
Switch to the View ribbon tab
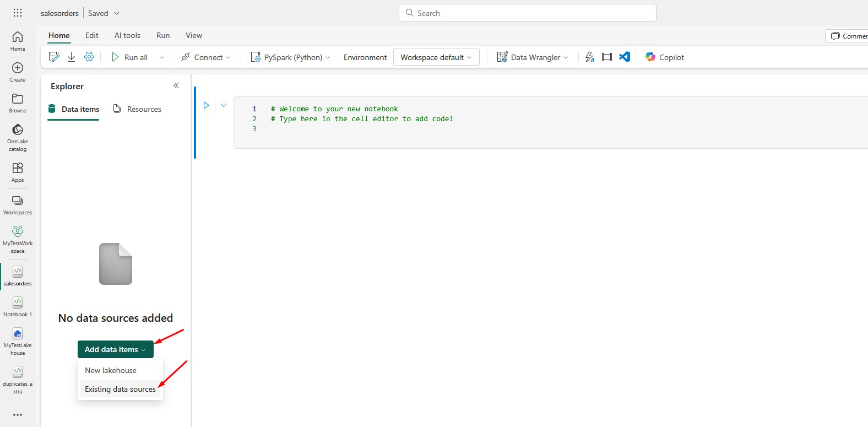pos(194,35)
